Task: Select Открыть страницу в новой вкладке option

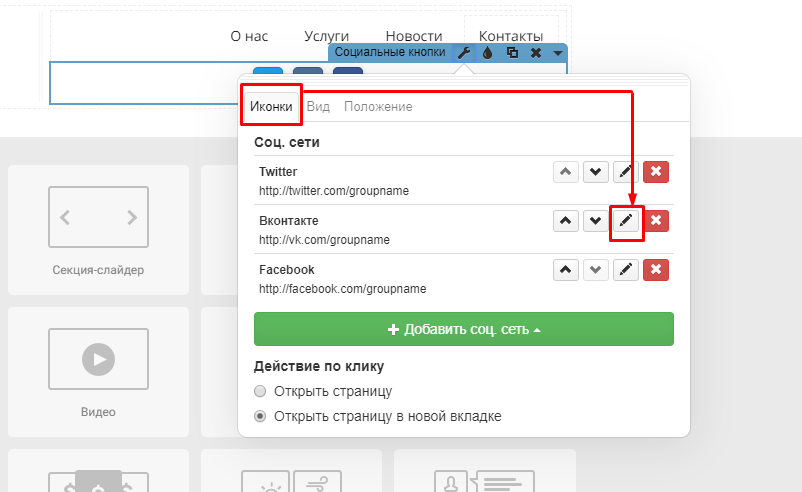Action: 261,416
